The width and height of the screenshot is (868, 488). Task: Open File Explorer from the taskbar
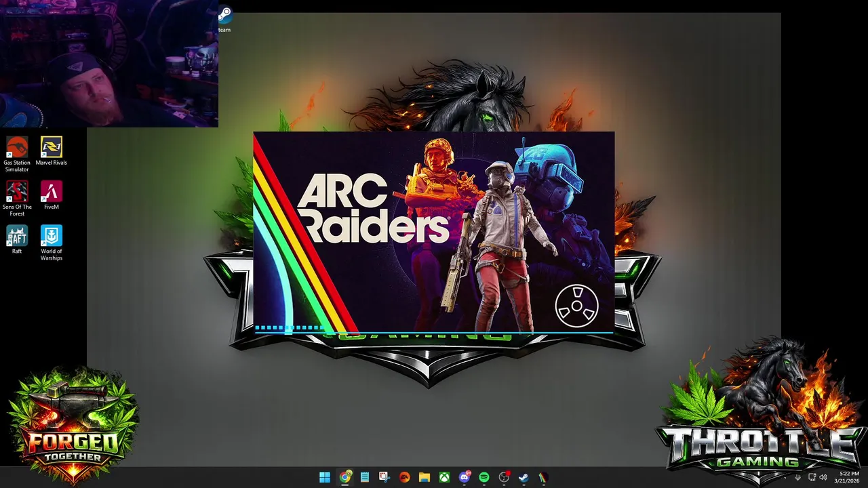tap(425, 477)
